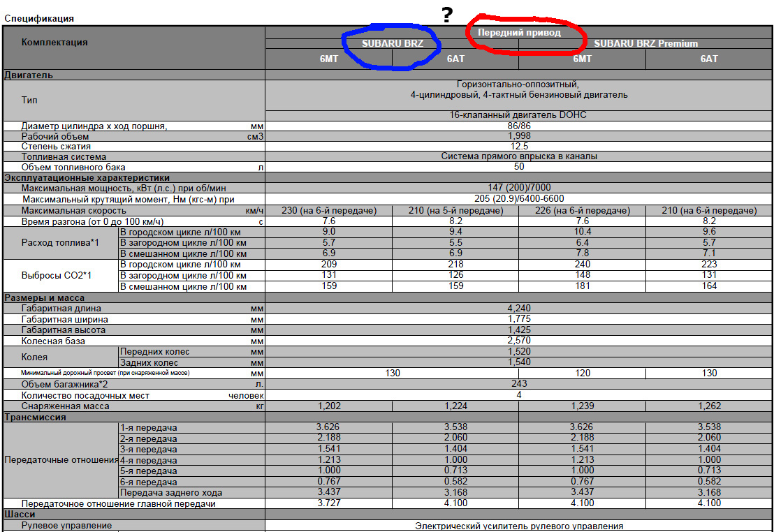
Task: Select the '230 (на 6-й передаче)' cell
Action: pos(329,211)
